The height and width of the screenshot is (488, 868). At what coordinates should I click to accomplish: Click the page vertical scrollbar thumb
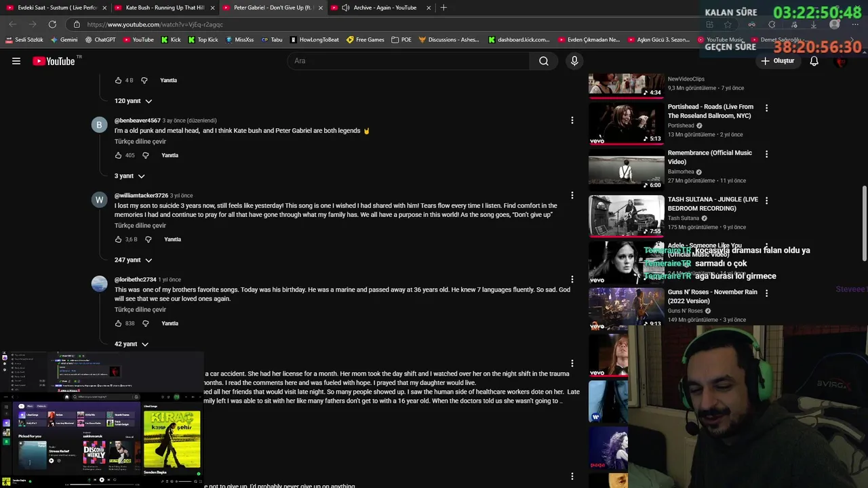click(864, 224)
